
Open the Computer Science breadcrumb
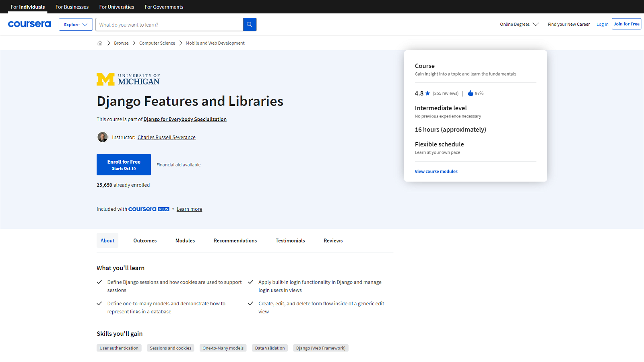[157, 43]
